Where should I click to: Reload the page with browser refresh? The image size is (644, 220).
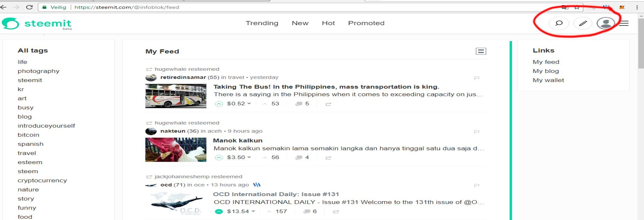pyautogui.click(x=29, y=7)
